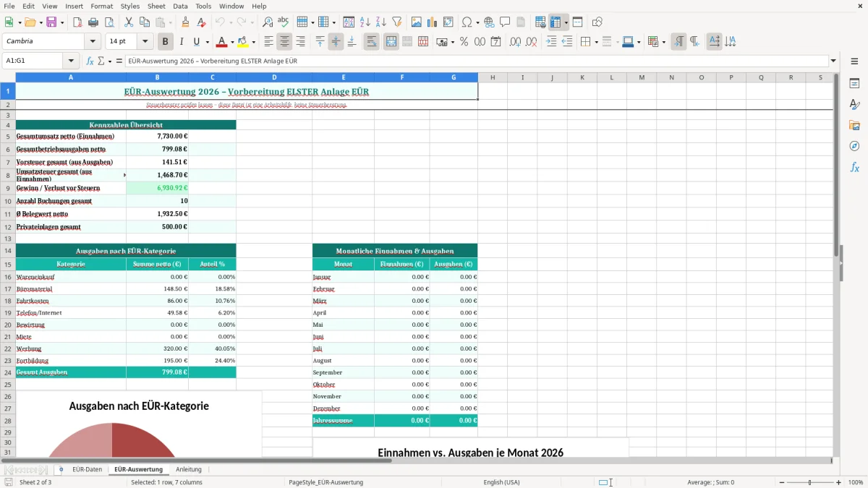Open Sidebar Navigator compass icon
Viewport: 868px width, 488px height.
click(854, 147)
